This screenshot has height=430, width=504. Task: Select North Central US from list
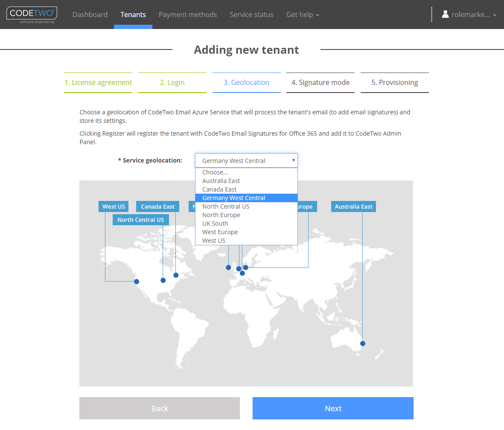[x=246, y=206]
